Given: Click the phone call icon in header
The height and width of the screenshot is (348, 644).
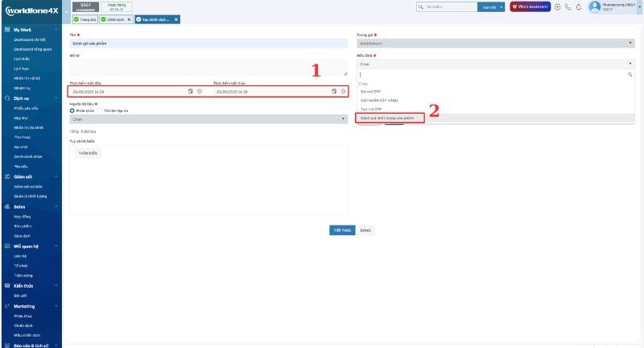Looking at the screenshot, I should click(x=568, y=6).
